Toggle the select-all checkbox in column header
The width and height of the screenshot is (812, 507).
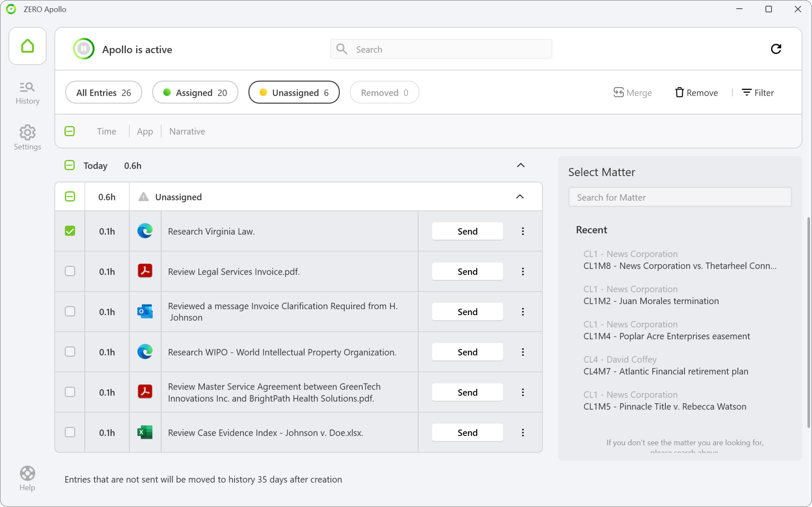point(70,131)
